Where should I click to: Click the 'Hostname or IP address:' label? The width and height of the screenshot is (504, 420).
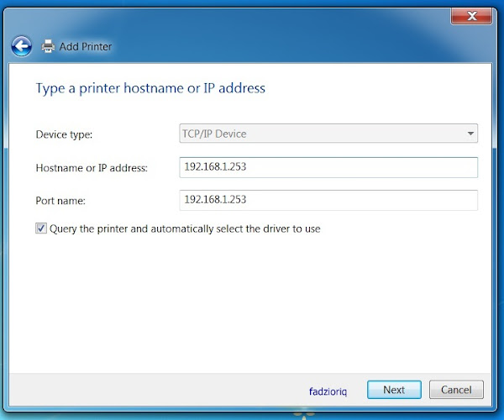92,168
